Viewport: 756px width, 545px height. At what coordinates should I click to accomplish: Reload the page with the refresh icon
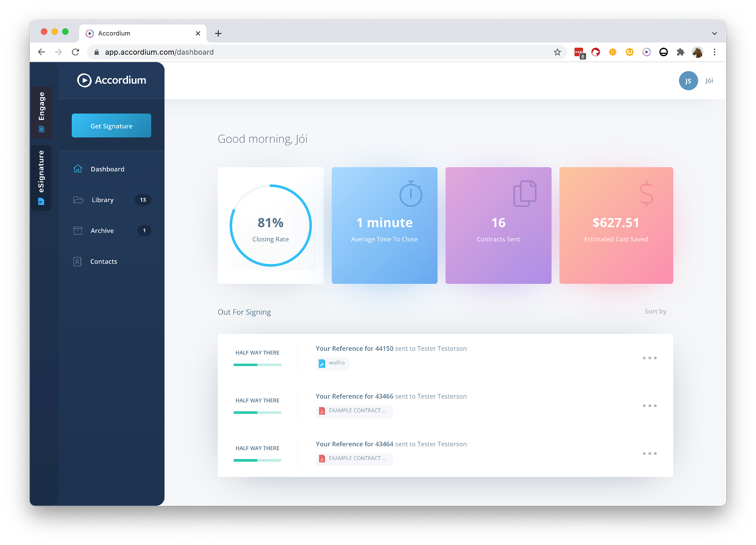pos(76,52)
